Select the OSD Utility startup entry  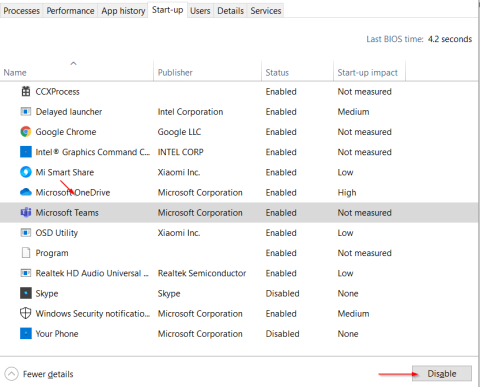click(x=239, y=233)
